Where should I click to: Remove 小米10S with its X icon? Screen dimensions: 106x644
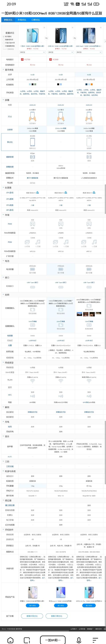pyautogui.click(x=73, y=28)
